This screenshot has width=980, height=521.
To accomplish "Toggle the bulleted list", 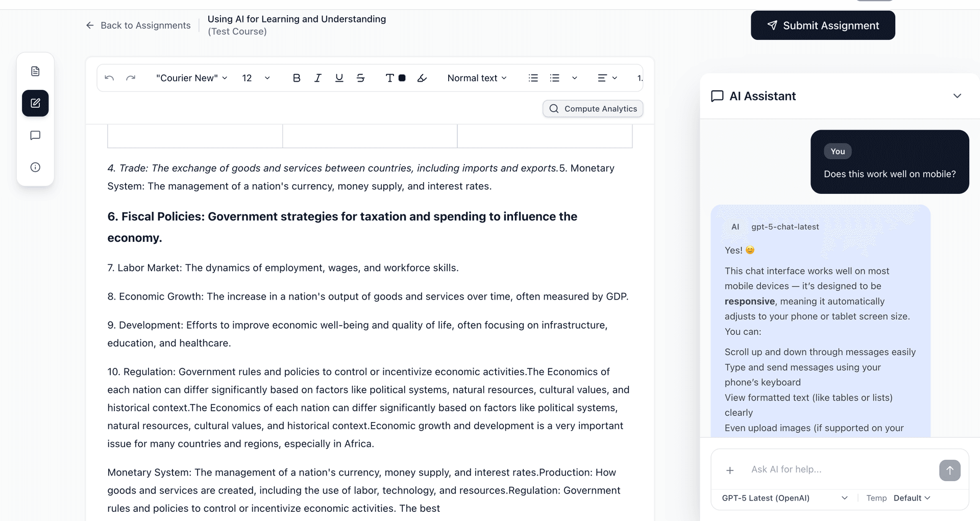I will (x=533, y=78).
